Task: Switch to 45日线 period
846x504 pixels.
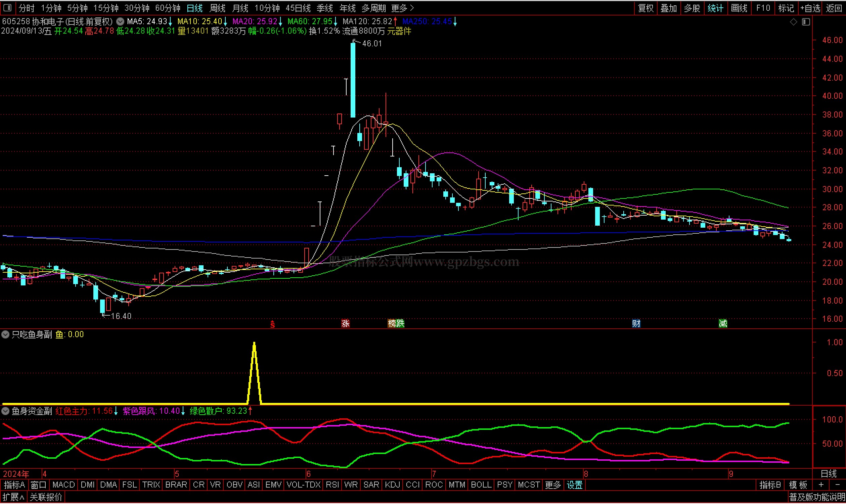Action: (x=298, y=8)
